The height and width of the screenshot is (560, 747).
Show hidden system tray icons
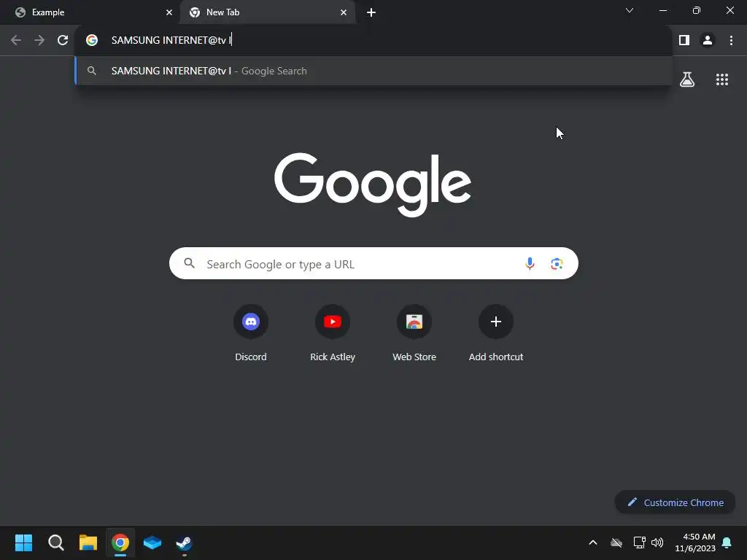click(x=593, y=542)
